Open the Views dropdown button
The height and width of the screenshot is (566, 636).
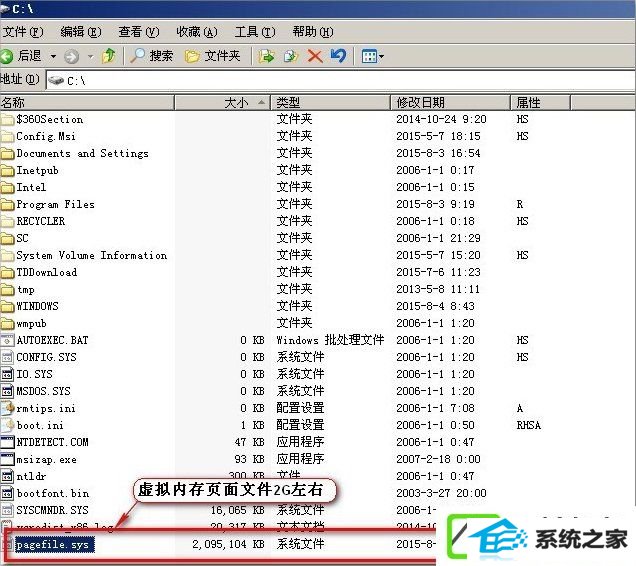(372, 56)
